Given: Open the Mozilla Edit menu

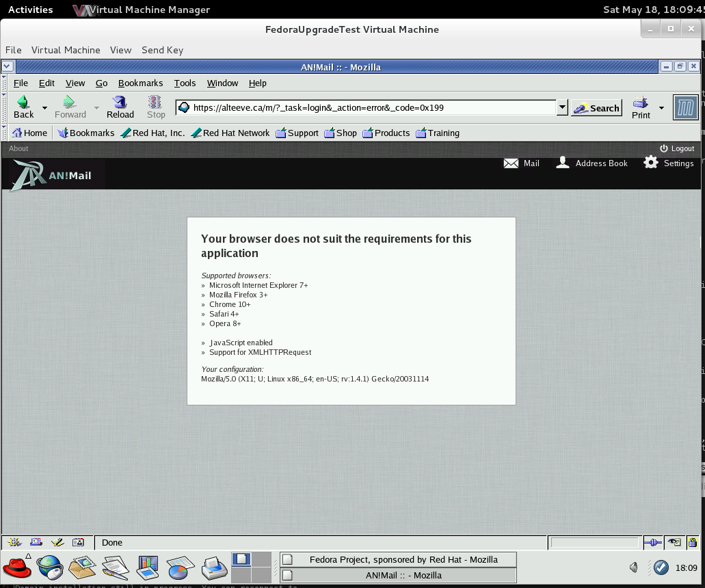Looking at the screenshot, I should click(x=46, y=83).
